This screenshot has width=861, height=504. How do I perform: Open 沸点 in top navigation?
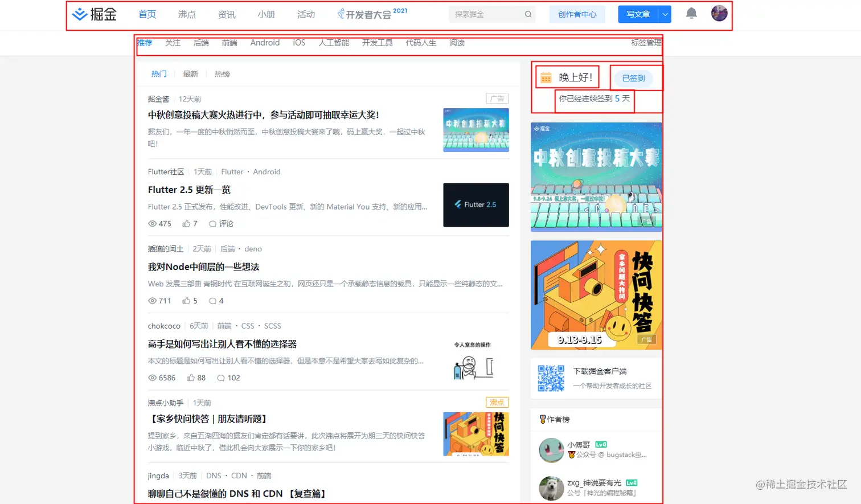187,14
